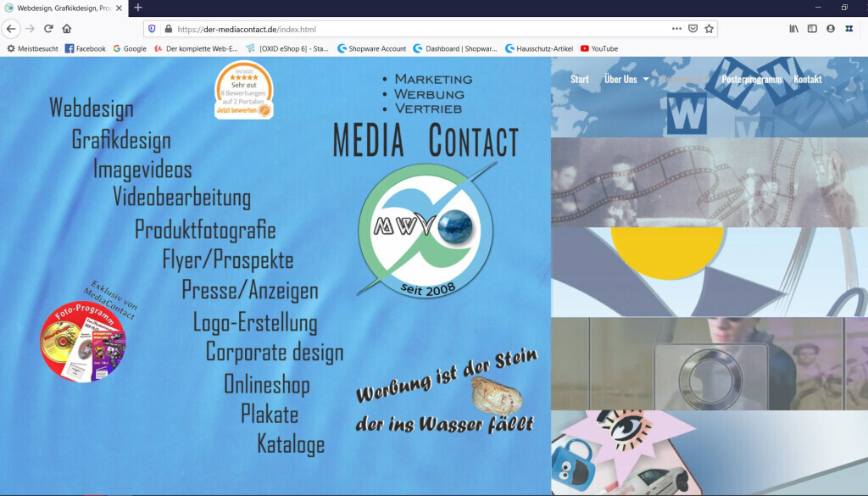
Task: Switch to the Webdesign, Grafikdesign browser tab
Action: point(59,8)
